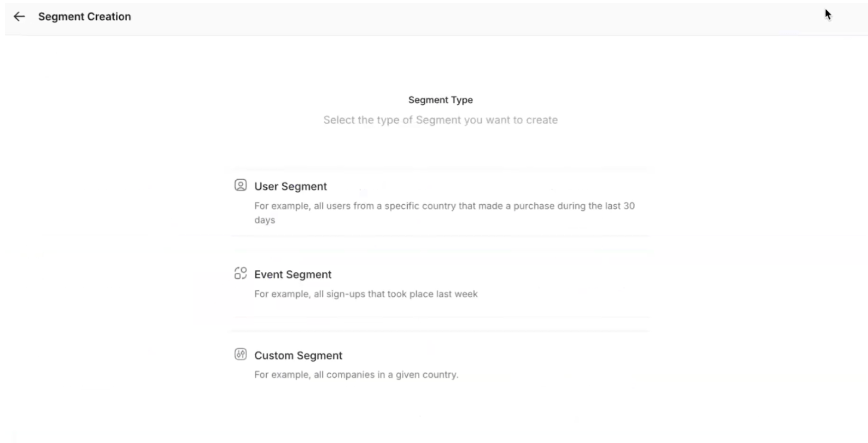The image size is (868, 443).
Task: Click the User Segment example description
Action: [445, 213]
